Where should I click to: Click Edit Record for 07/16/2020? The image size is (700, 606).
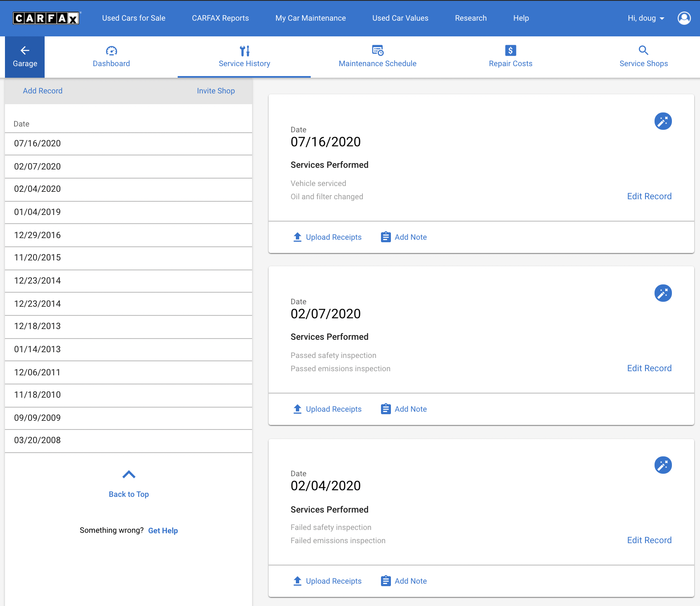tap(649, 196)
